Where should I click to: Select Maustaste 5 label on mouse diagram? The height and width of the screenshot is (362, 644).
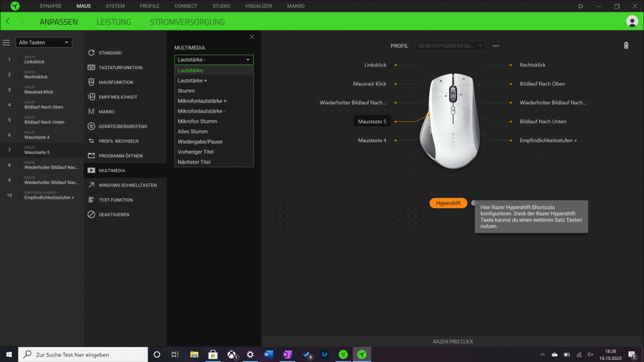tap(372, 122)
